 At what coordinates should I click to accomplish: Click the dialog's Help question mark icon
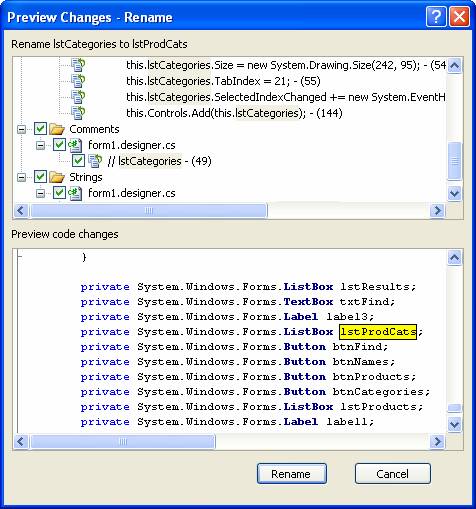[436, 16]
